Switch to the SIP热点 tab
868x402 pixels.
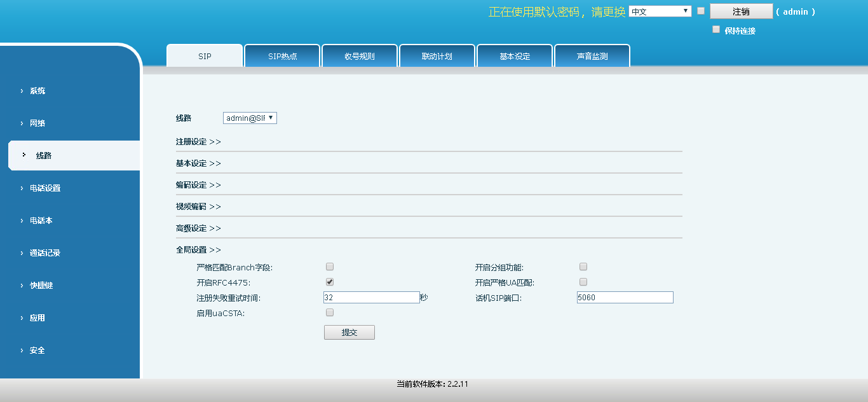[x=282, y=56]
